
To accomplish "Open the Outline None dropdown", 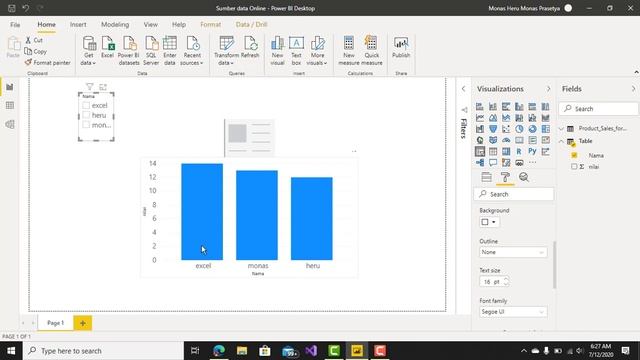I will [x=513, y=252].
